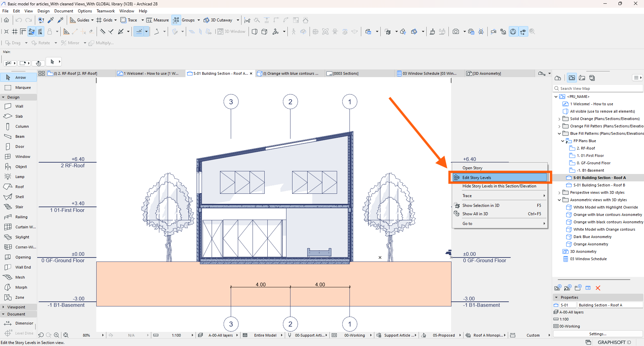644x346 pixels.
Task: Collapse the FP Plans Blue folder
Action: coord(563,141)
